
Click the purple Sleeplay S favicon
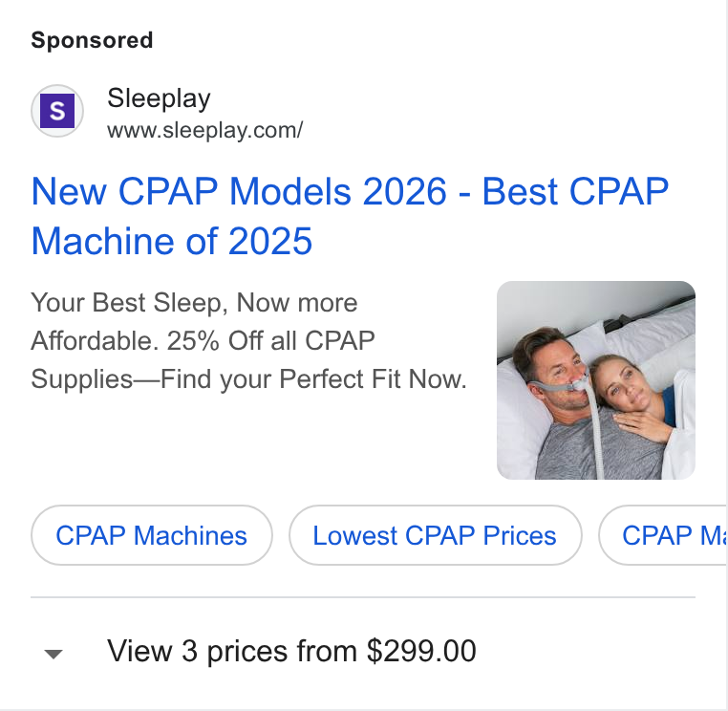pyautogui.click(x=57, y=111)
